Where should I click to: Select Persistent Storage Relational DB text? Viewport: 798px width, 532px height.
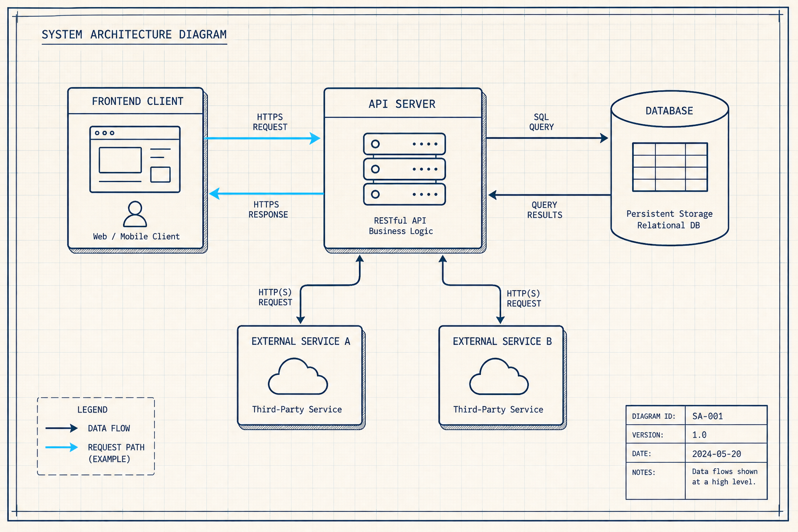pos(669,219)
